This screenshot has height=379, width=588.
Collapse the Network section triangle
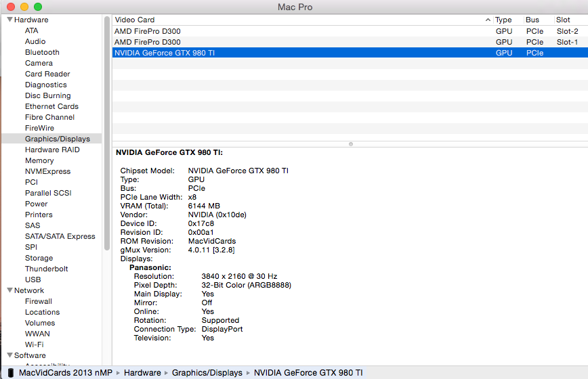pyautogui.click(x=9, y=290)
